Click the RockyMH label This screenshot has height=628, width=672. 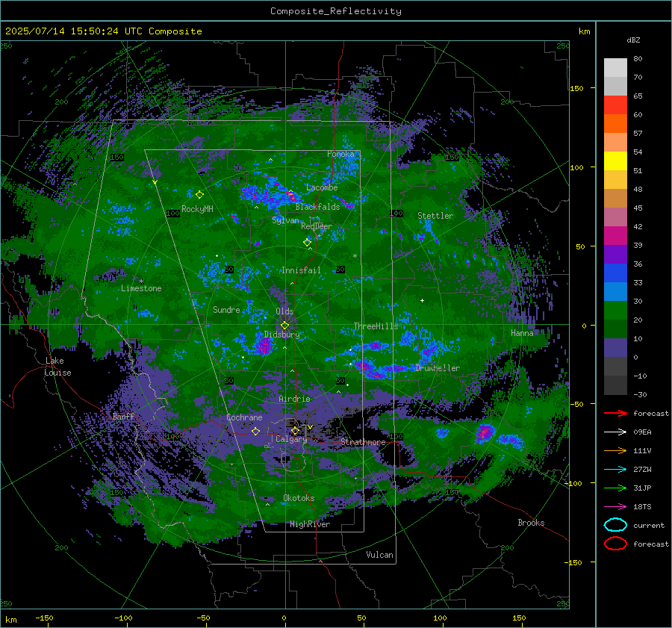[x=197, y=209]
